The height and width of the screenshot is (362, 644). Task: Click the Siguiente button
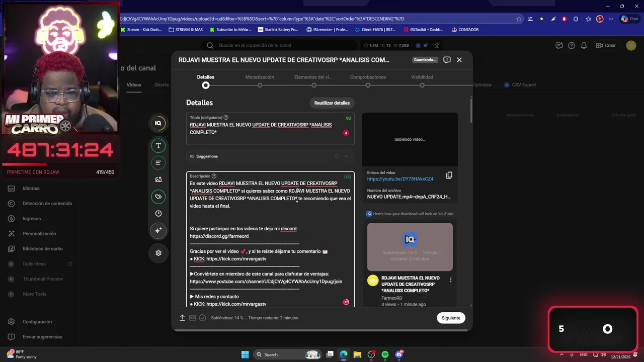(x=451, y=318)
